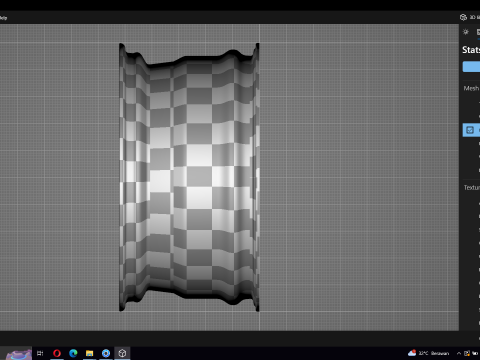The image size is (480, 360).
Task: Open the Opera browser from the taskbar
Action: point(57,353)
